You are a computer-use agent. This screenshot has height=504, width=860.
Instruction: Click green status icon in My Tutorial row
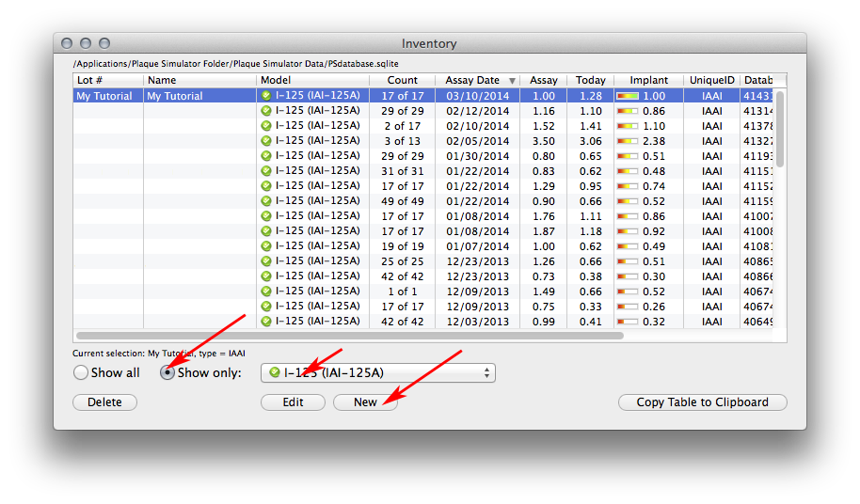pos(266,96)
